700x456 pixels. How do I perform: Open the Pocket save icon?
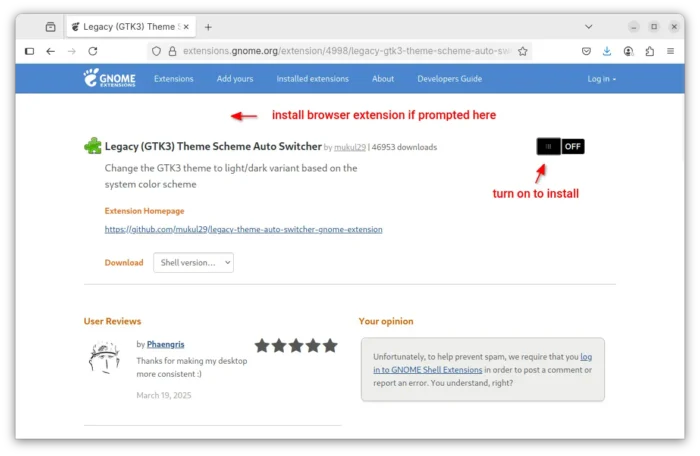(586, 51)
